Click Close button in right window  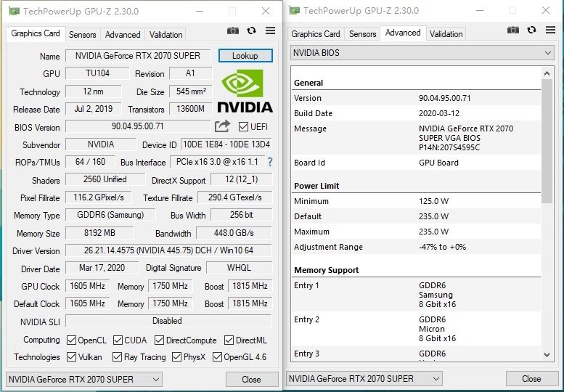(x=531, y=379)
